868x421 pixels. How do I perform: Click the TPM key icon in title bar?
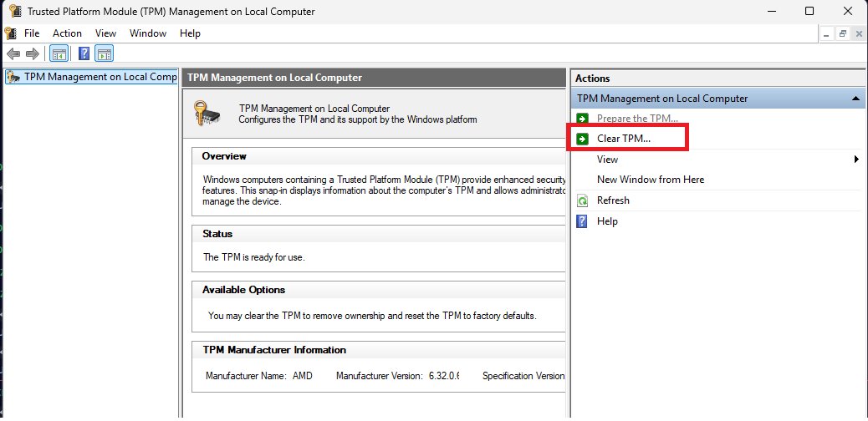tap(15, 11)
